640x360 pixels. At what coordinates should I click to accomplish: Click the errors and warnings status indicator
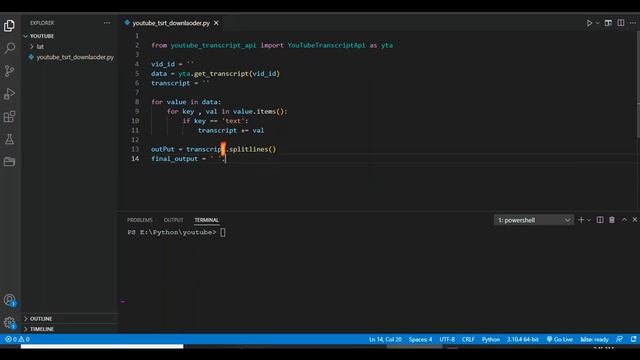pos(17,339)
